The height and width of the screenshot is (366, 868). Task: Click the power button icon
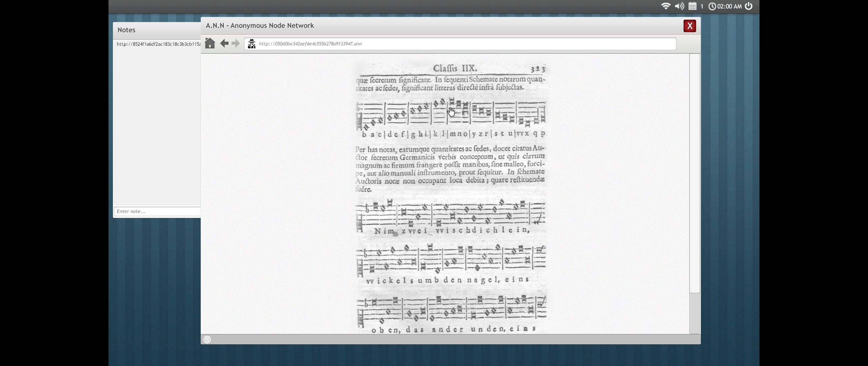click(749, 6)
